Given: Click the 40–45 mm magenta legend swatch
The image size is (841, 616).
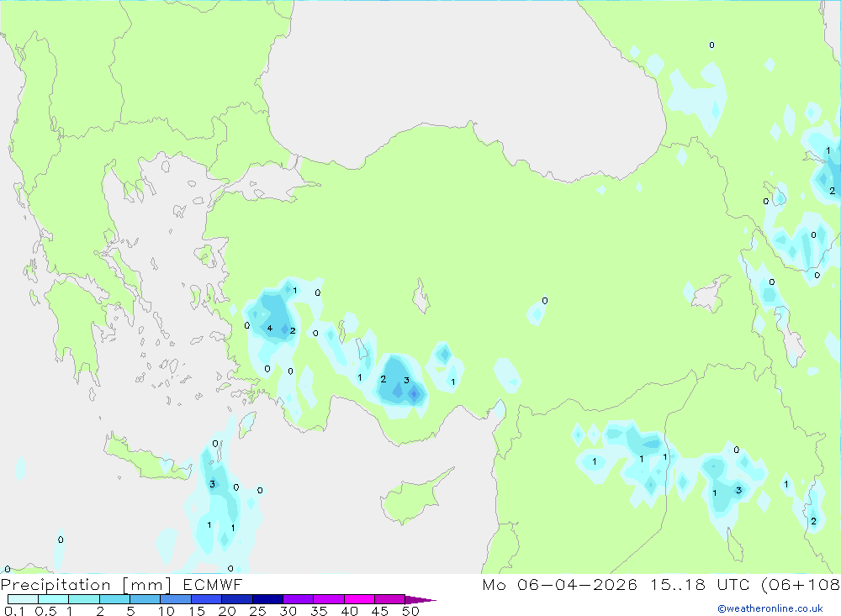Looking at the screenshot, I should point(359,599).
